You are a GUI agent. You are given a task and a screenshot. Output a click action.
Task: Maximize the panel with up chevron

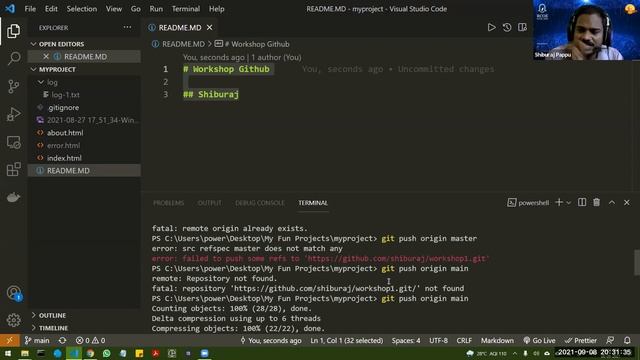612,202
